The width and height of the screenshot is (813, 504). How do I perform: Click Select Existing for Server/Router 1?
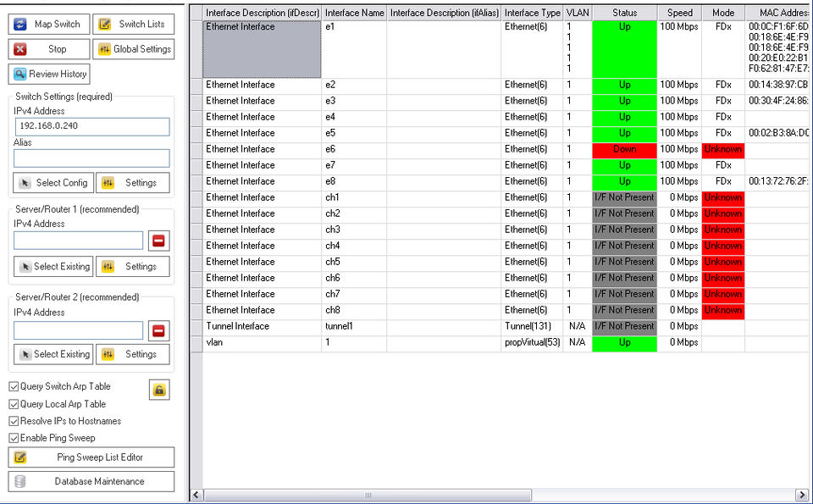[53, 267]
